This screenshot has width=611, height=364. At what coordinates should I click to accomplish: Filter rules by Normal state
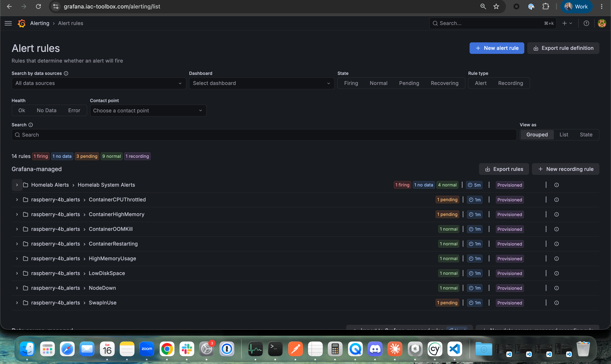pos(378,83)
